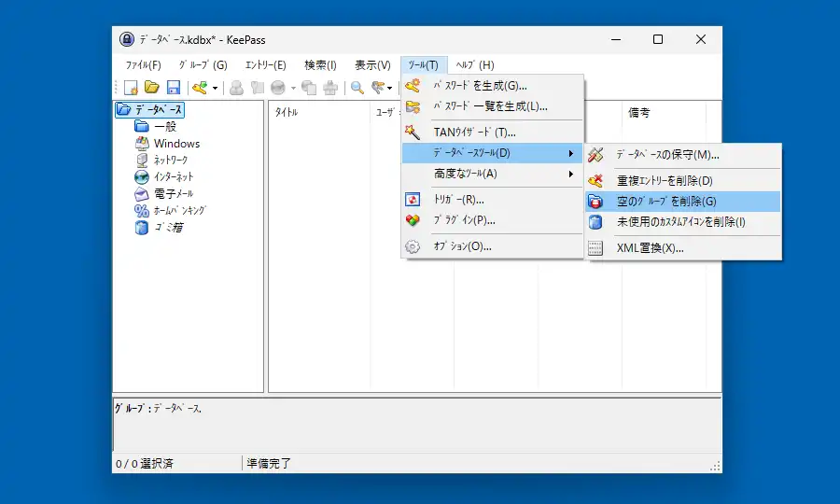Viewport: 840px width, 504px height.
Task: Click the Find magnifier toolbar icon
Action: pyautogui.click(x=357, y=88)
